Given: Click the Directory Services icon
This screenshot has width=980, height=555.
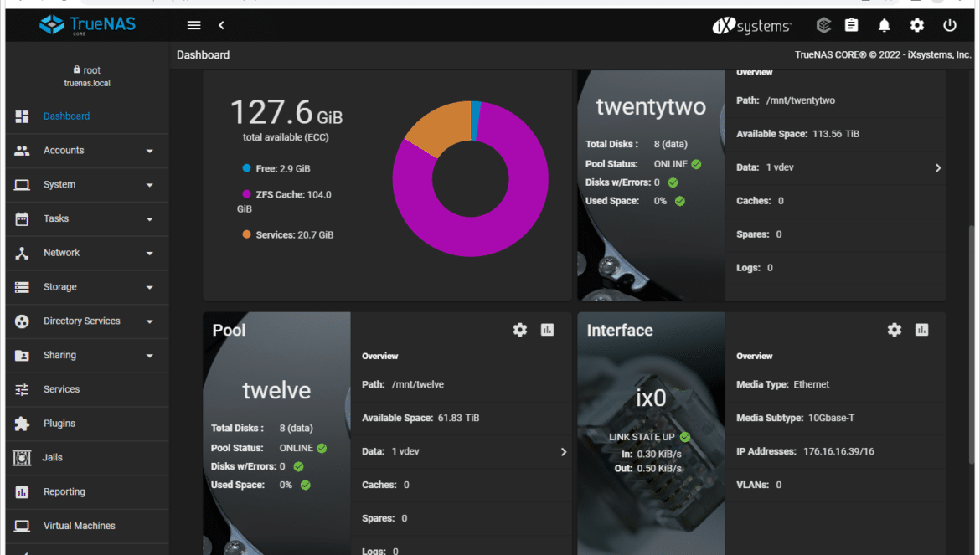Looking at the screenshot, I should pyautogui.click(x=22, y=321).
